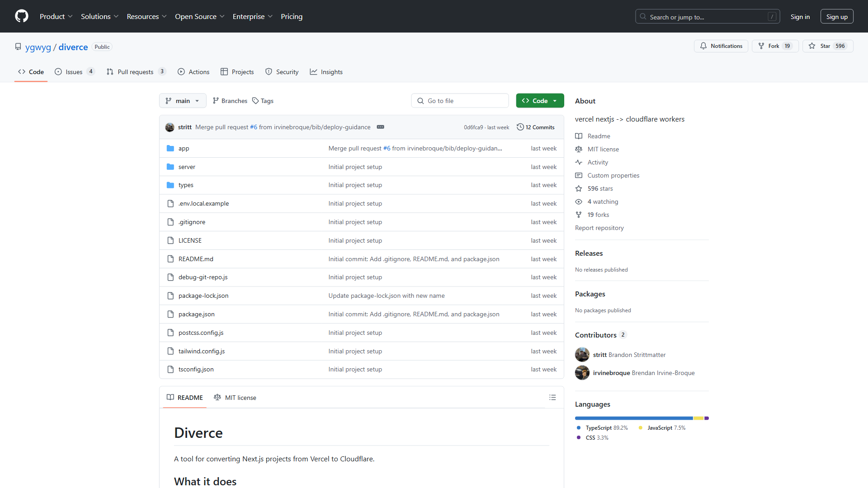Open the GitHub homepage logo
This screenshot has width=868, height=488.
coord(22,16)
